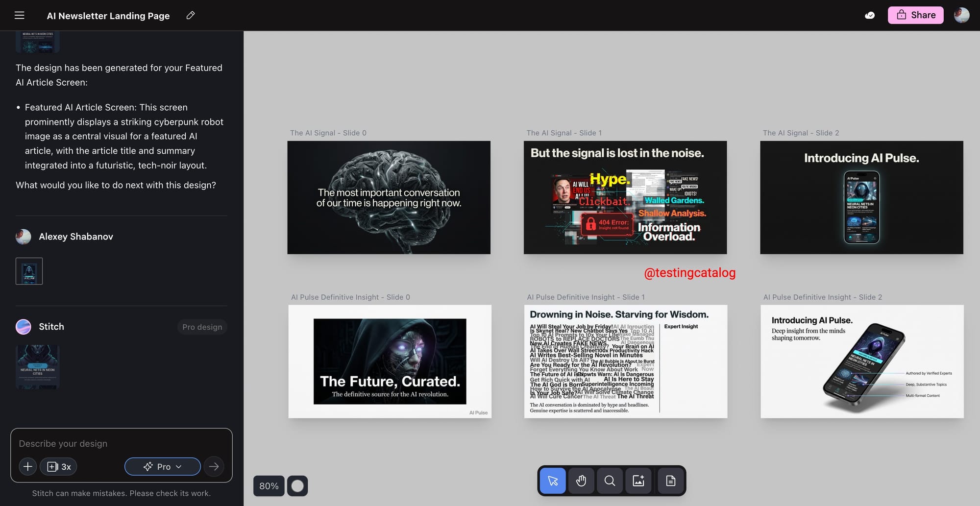This screenshot has height=506, width=980.
Task: Submit the prompt with arrow button
Action: pyautogui.click(x=214, y=467)
